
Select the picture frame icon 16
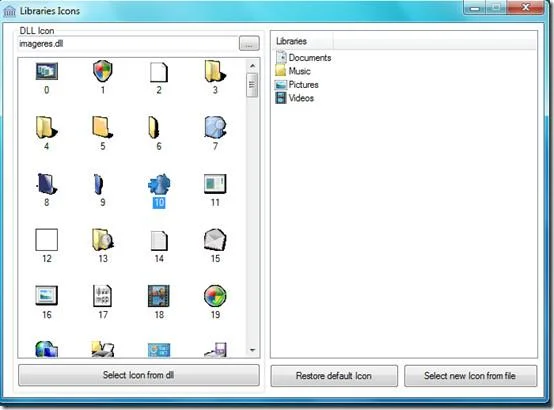coord(47,295)
